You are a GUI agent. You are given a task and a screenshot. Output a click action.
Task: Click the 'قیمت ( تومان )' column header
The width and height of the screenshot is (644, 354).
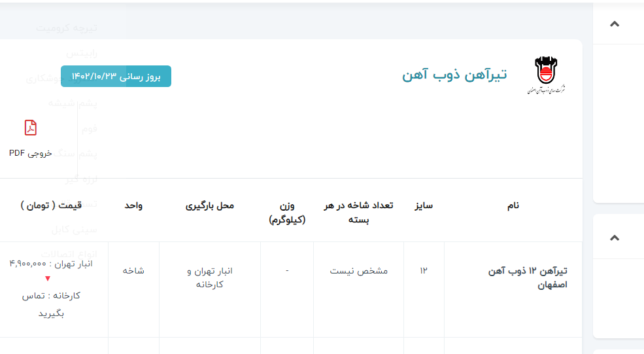[x=51, y=205]
